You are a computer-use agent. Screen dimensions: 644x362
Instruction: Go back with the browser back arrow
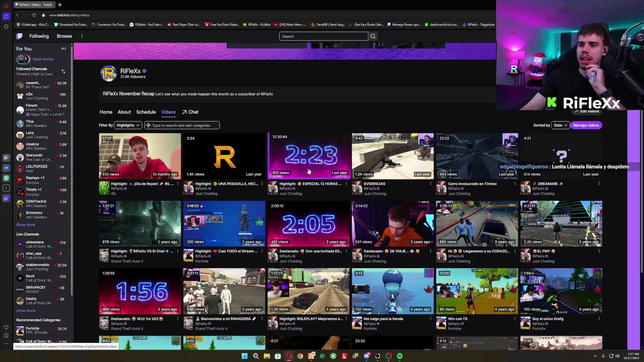(17, 15)
